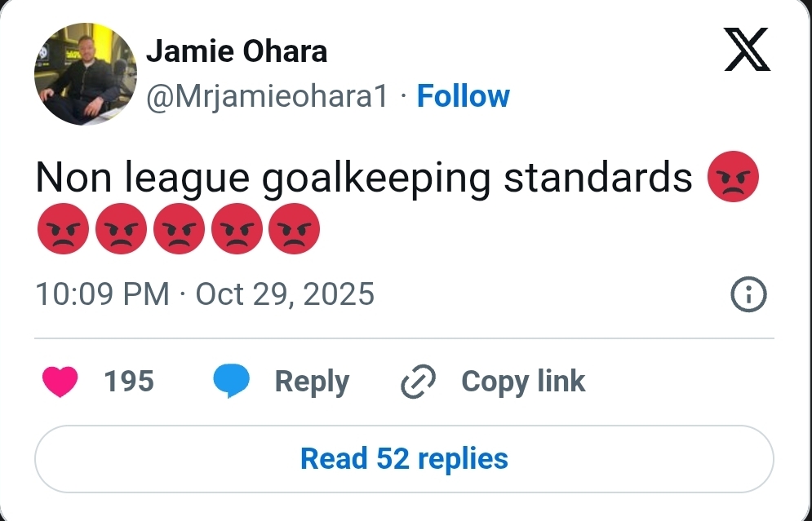Viewport: 812px width, 521px height.
Task: Open Jamie Ohara's profile picture
Action: [86, 74]
